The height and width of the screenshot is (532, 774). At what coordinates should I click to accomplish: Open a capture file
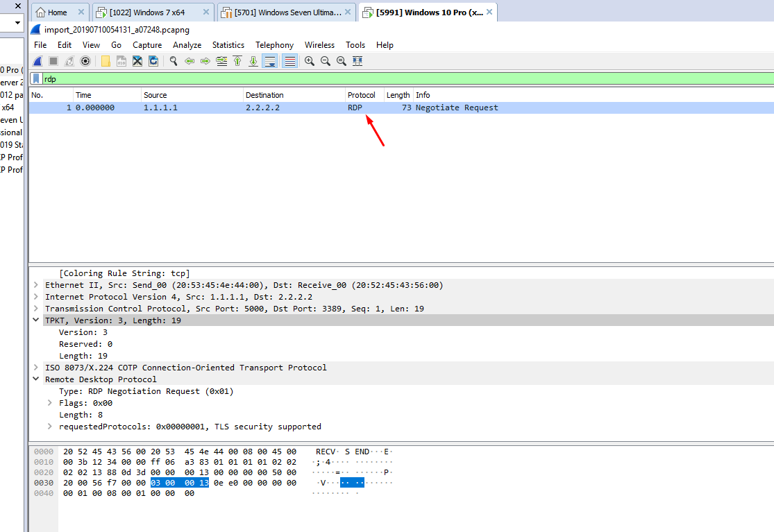pos(105,61)
